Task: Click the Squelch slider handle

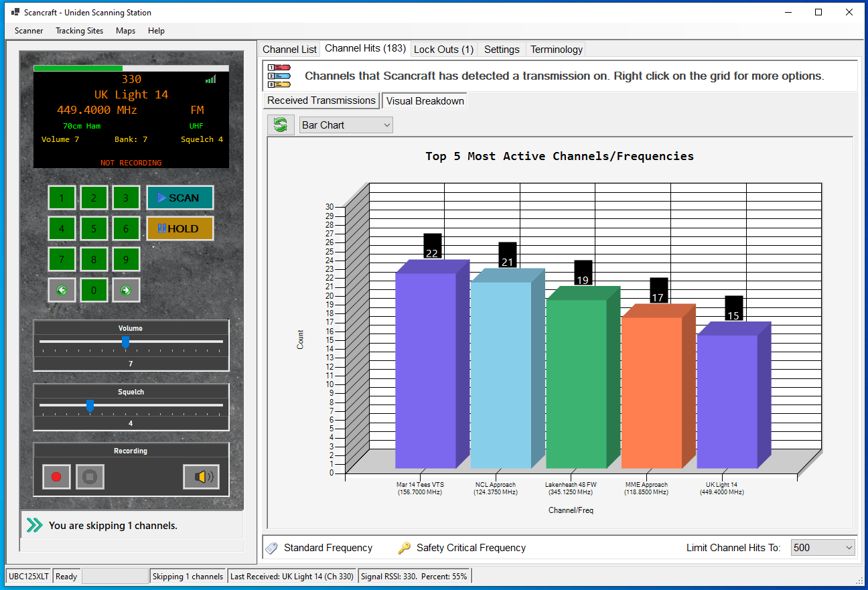Action: [90, 406]
